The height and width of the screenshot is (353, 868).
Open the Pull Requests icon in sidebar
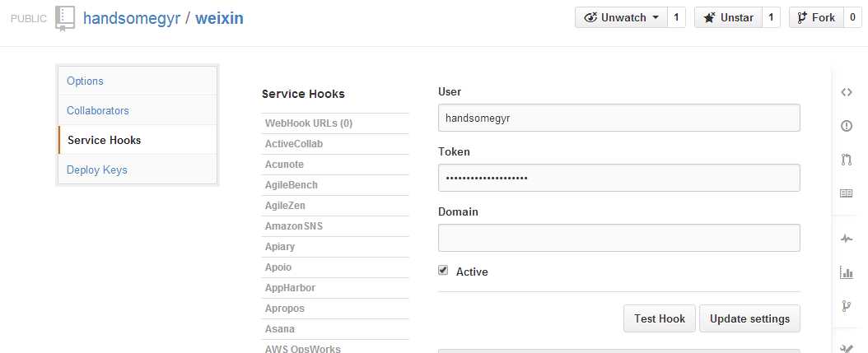click(846, 160)
